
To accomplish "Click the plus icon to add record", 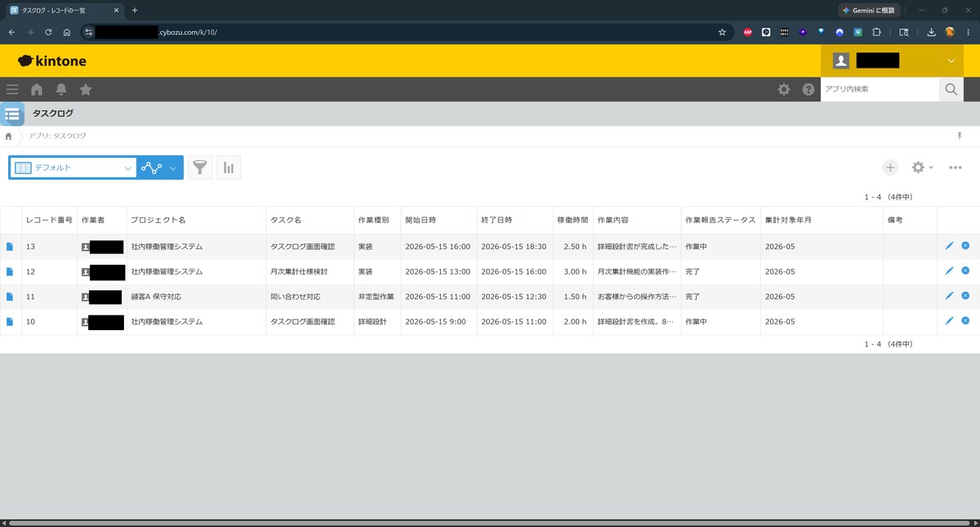I will pyautogui.click(x=890, y=167).
